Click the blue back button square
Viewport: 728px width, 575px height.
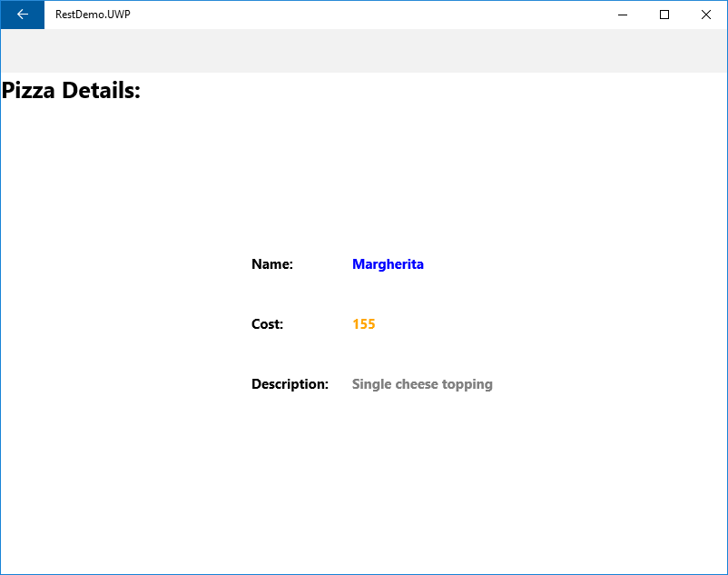coord(22,15)
